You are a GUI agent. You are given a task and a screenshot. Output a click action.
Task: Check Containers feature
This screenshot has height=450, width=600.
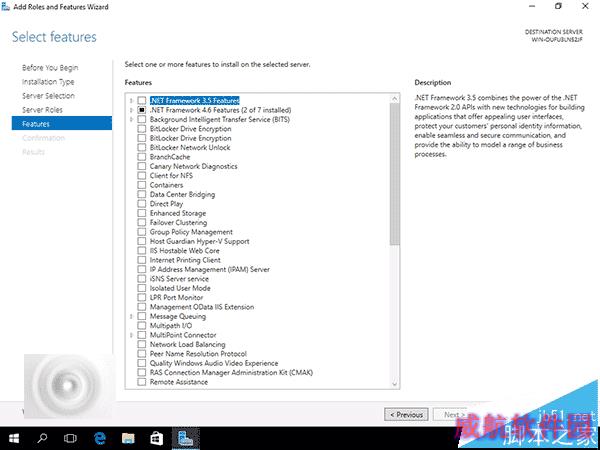142,185
